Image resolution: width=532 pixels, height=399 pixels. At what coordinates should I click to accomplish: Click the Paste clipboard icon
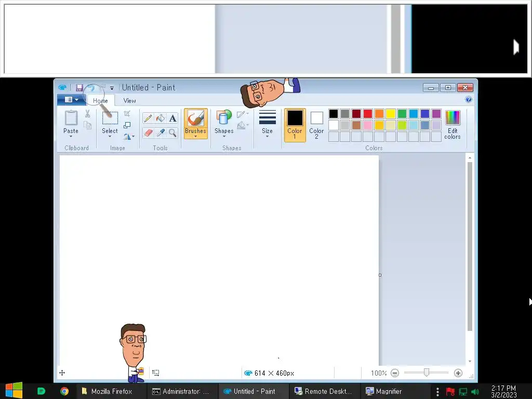(x=71, y=118)
